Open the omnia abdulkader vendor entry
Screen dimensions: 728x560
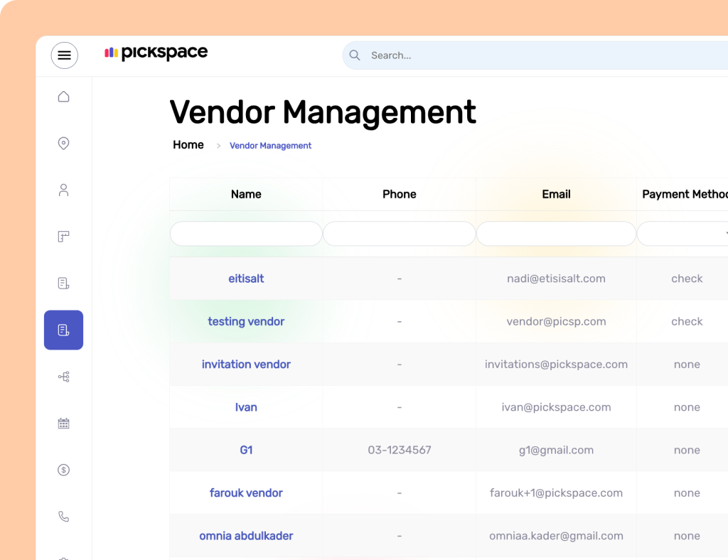246,536
